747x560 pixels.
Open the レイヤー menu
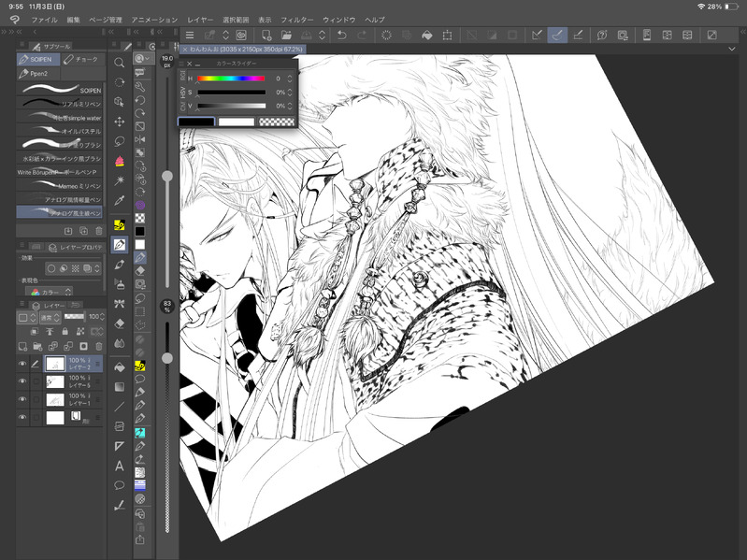[200, 19]
